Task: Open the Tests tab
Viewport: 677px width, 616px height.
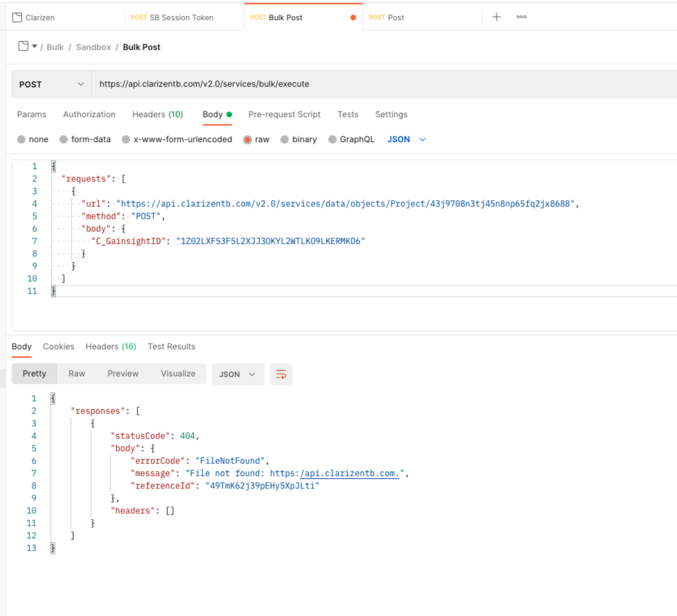Action: pos(348,114)
